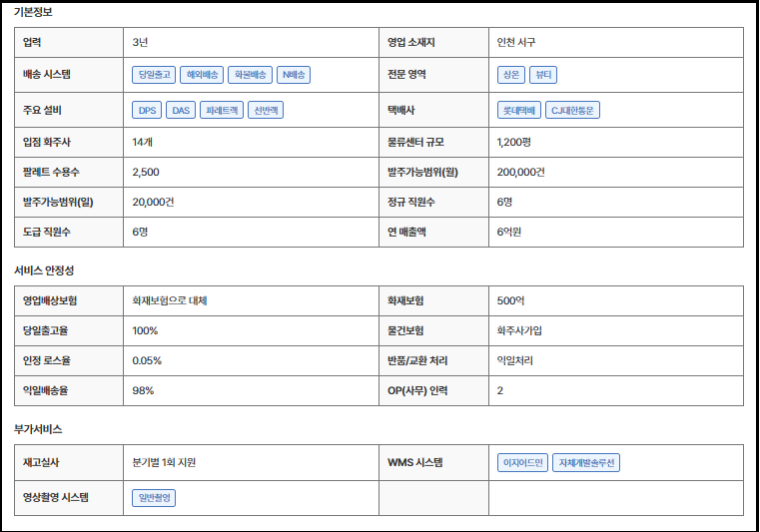Click the 당일출고 delivery tag
The width and height of the screenshot is (760, 532).
tap(154, 75)
